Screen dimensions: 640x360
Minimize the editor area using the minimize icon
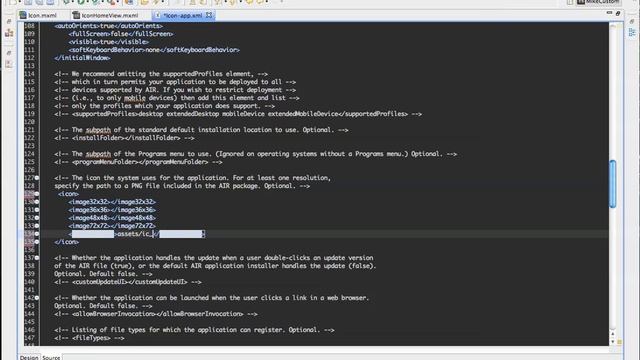click(x=609, y=13)
